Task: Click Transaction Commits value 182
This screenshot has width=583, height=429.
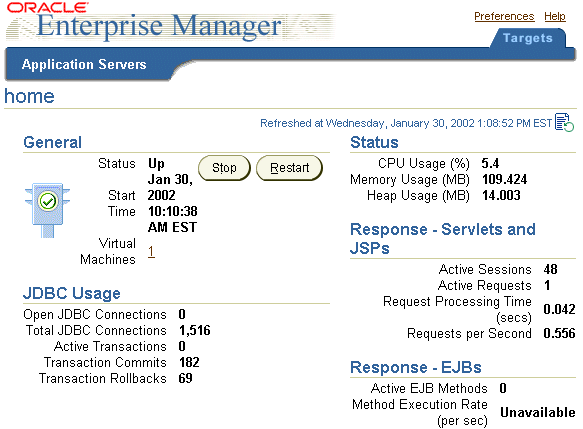Action: [x=189, y=362]
